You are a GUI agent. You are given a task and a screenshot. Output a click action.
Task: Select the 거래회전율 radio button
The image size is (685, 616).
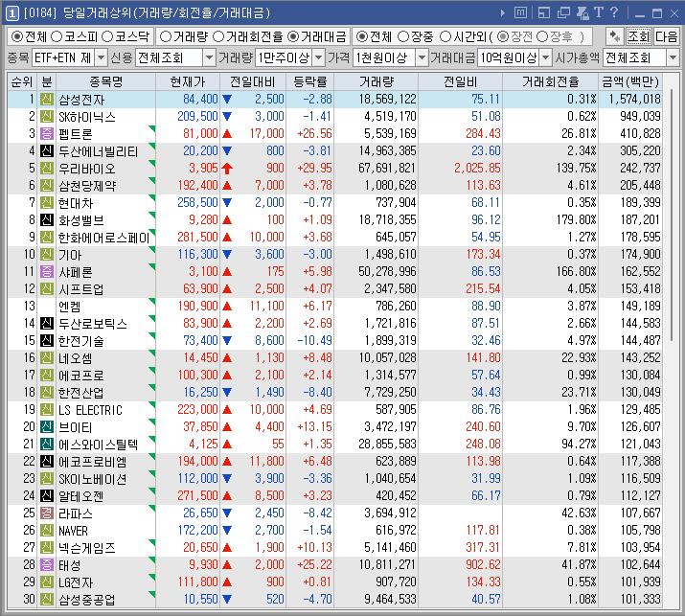pyautogui.click(x=218, y=36)
